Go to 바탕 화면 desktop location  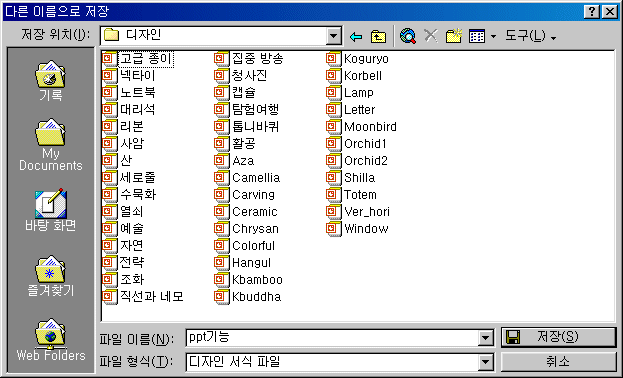50,210
